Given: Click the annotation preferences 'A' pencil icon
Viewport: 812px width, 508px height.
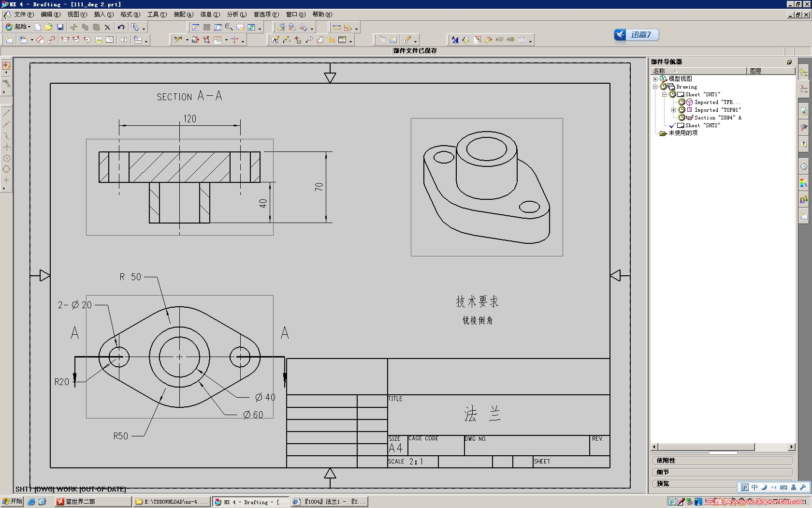Looking at the screenshot, I should point(455,40).
